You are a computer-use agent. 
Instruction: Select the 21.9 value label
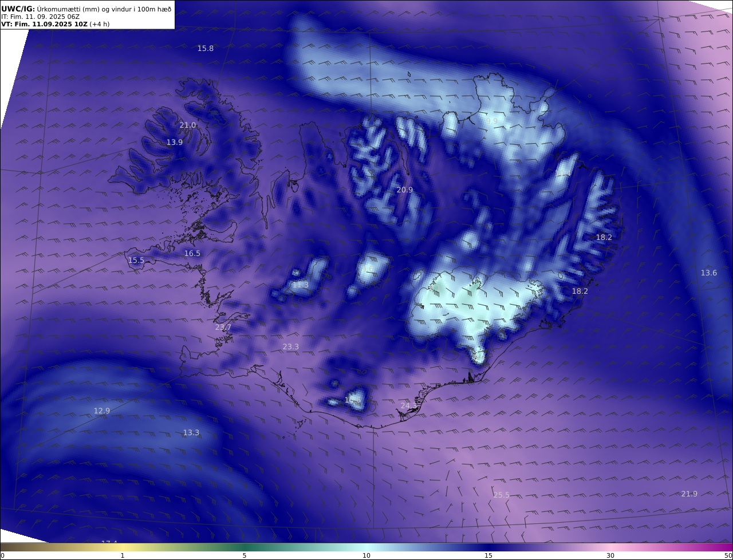pos(689,494)
